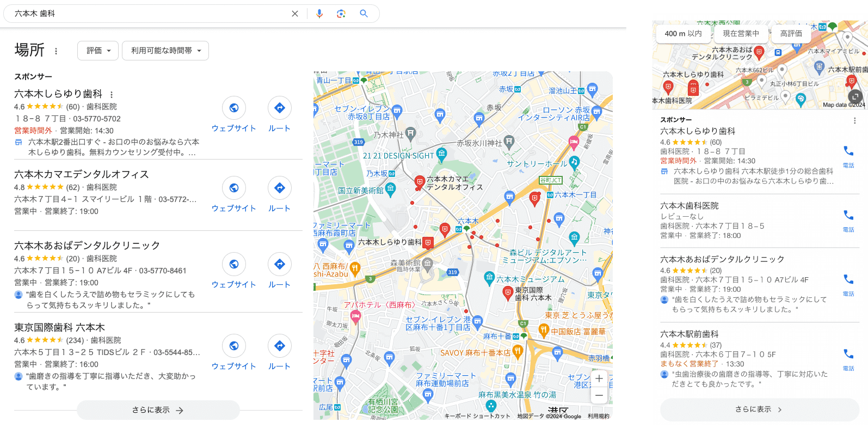Viewport: 868px width, 434px height.
Task: Clear the search box text
Action: 295,14
